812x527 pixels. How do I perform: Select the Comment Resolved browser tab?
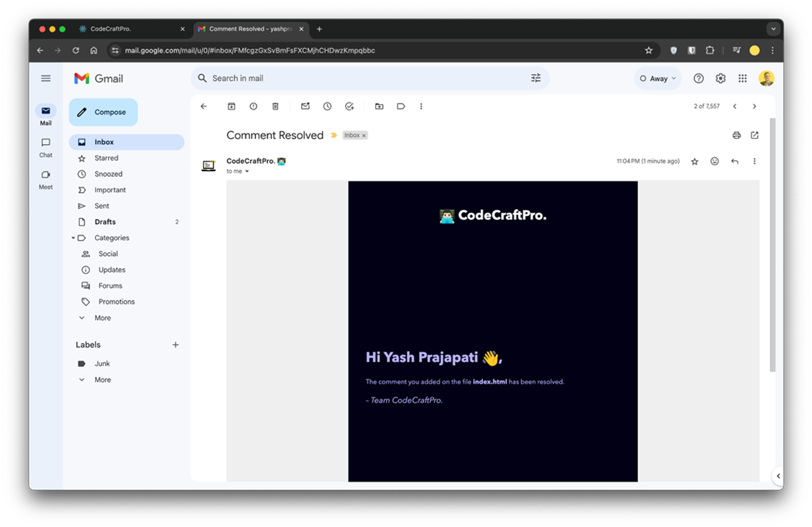(251, 29)
